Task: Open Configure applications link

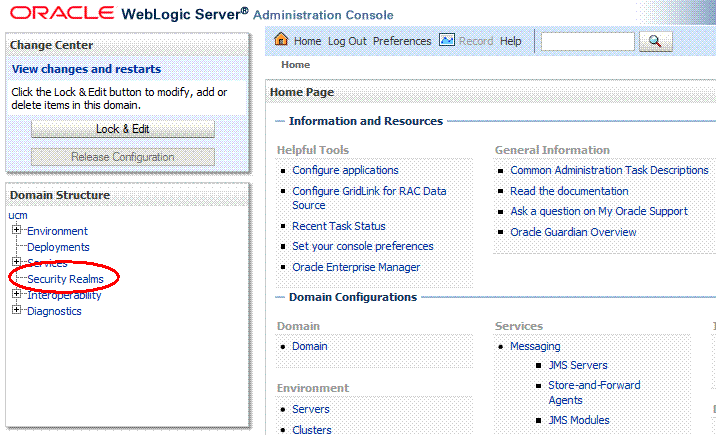Action: tap(345, 170)
